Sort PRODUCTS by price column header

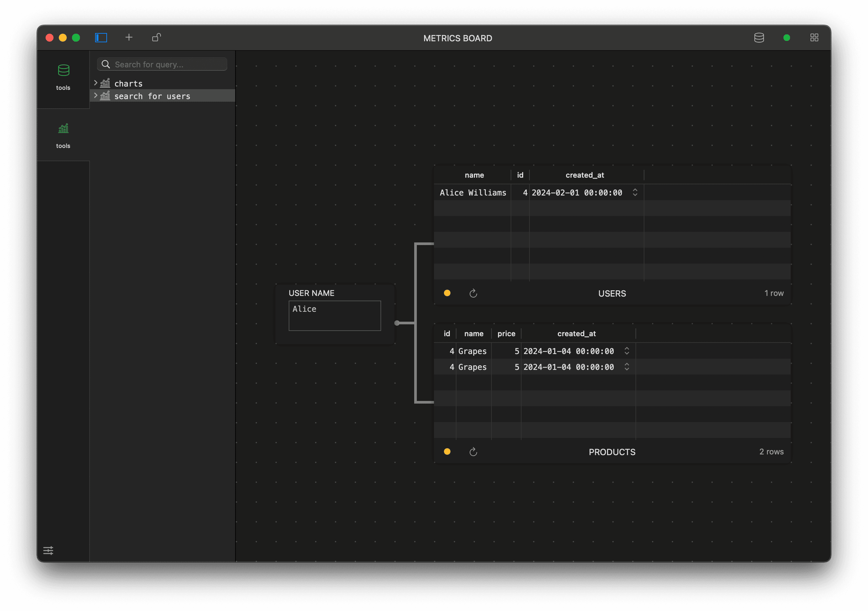tap(506, 334)
